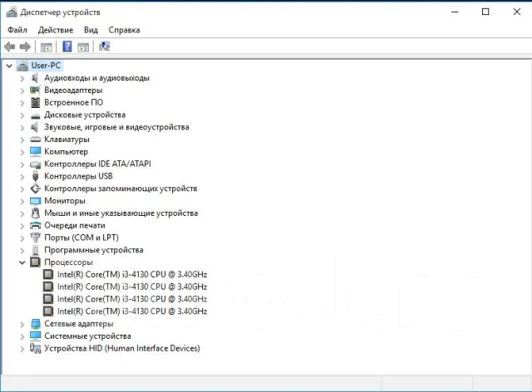Expand the Очереди печати category
This screenshot has height=392, width=532.
[22, 226]
